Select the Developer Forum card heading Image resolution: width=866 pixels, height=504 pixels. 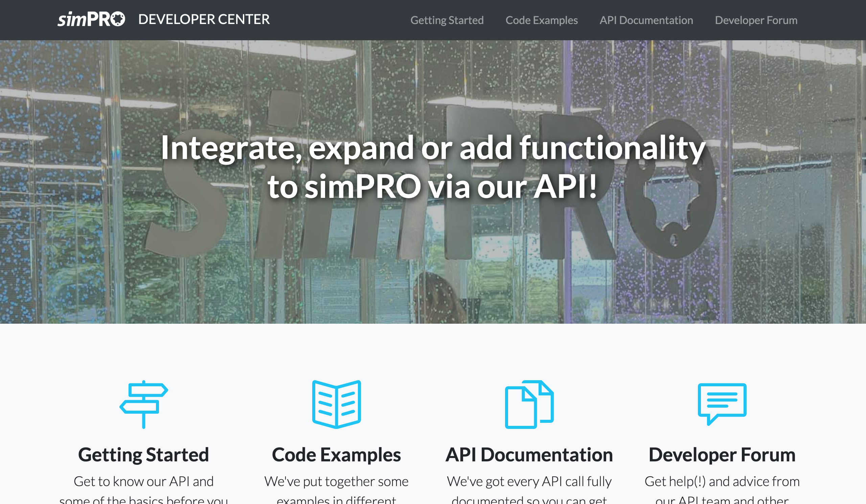point(722,455)
